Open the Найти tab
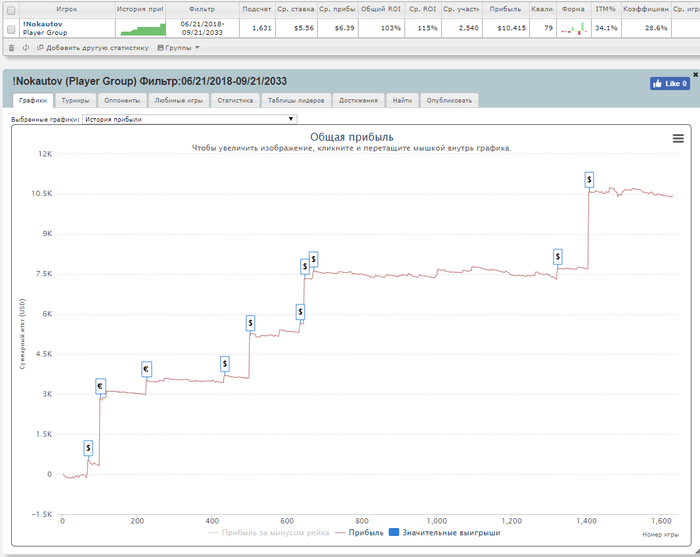This screenshot has height=557, width=700. point(402,100)
